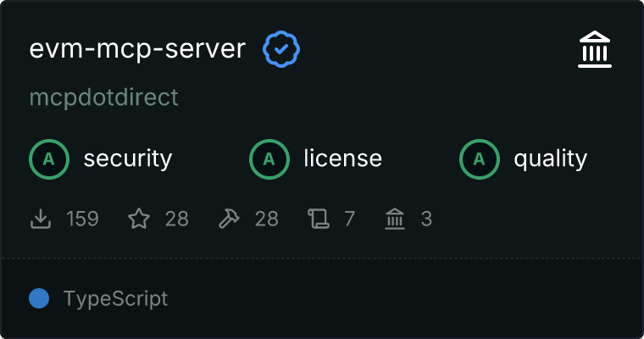The width and height of the screenshot is (644, 339).
Task: Click the hammer tools icon
Action: click(229, 220)
